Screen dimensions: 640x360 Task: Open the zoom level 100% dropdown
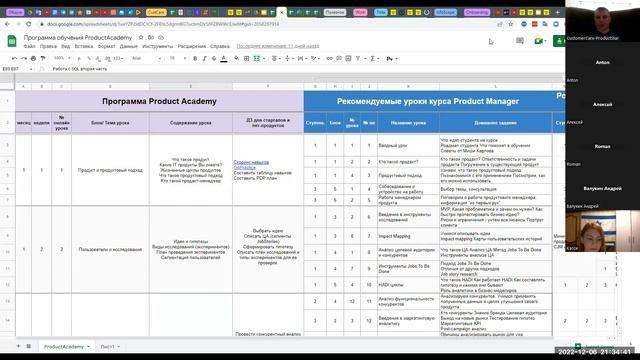coord(62,58)
